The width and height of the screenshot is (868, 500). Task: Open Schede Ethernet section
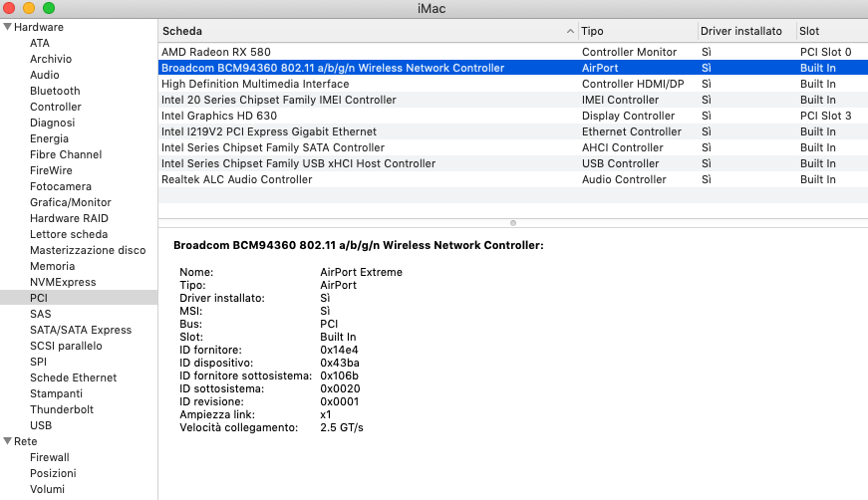coord(73,377)
